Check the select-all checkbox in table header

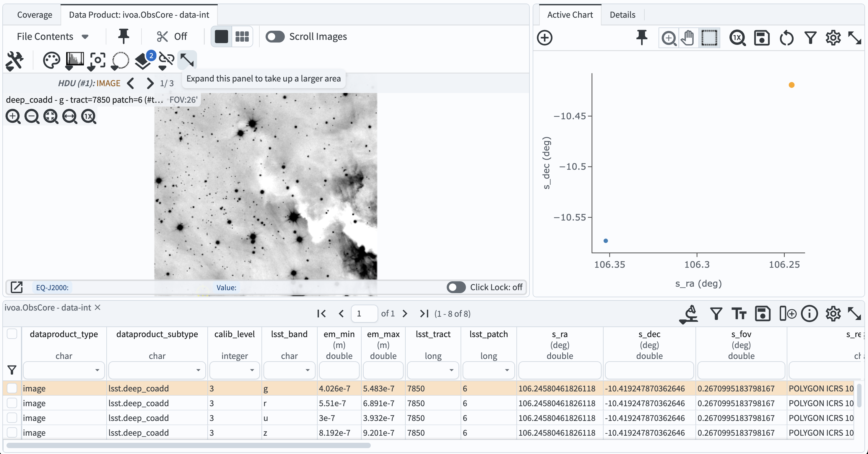[12, 334]
